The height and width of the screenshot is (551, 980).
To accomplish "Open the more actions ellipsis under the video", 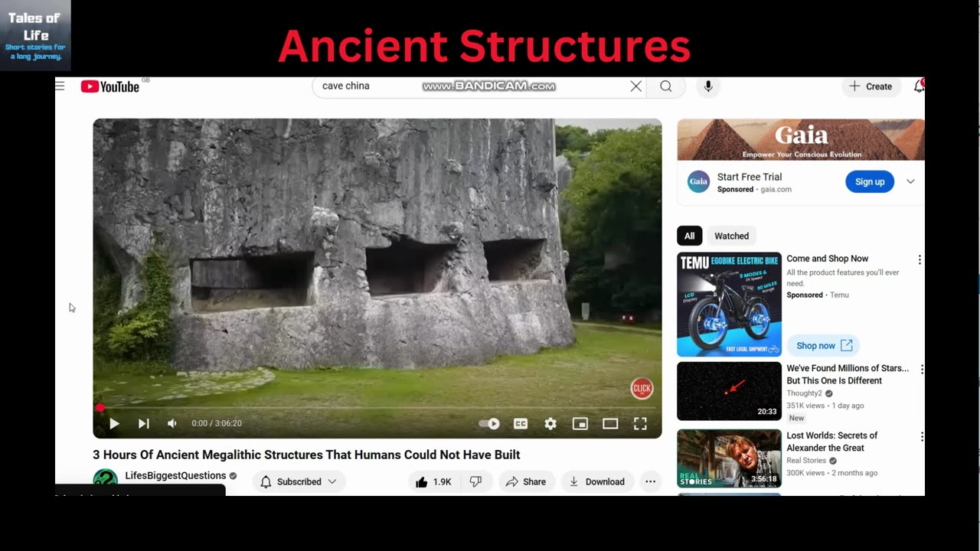I will point(650,481).
